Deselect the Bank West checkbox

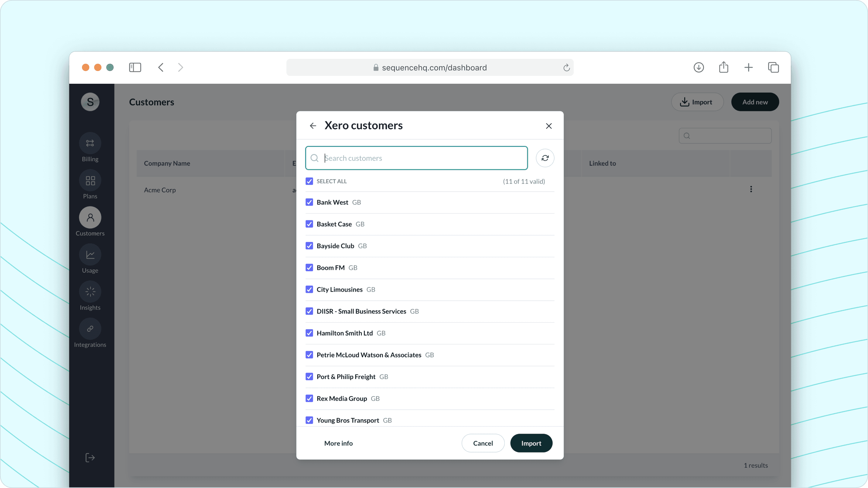[x=309, y=202]
